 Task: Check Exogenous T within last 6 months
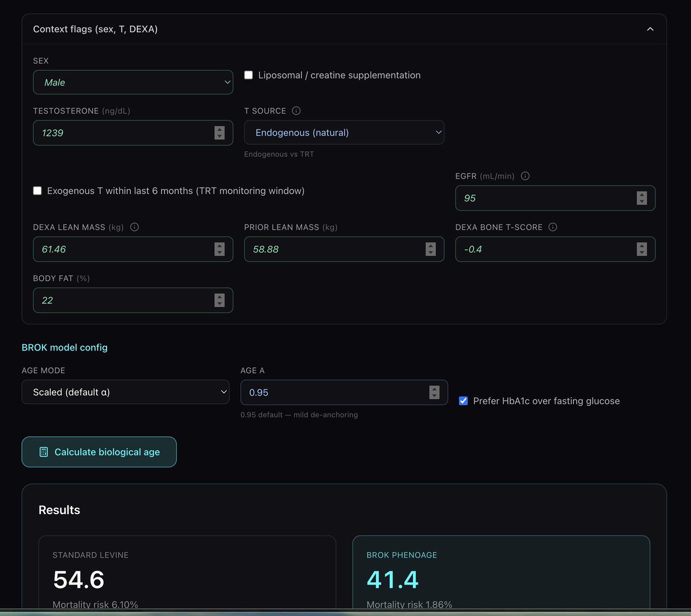[37, 191]
